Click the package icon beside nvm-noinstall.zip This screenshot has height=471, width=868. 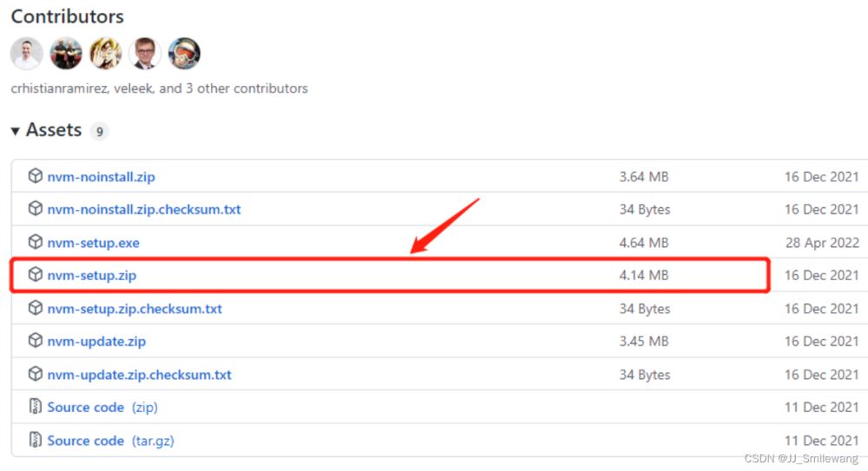click(x=35, y=176)
